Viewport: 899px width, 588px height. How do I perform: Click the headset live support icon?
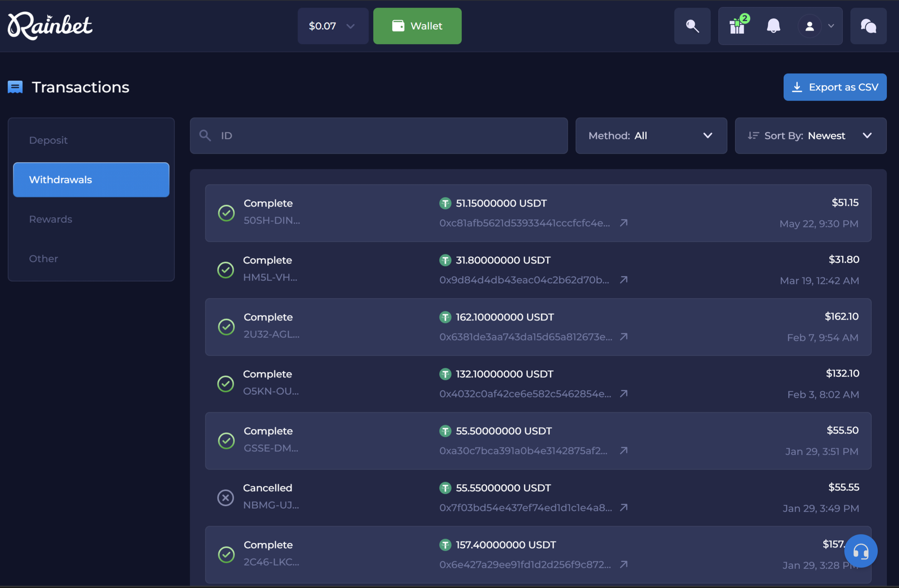[x=861, y=551]
